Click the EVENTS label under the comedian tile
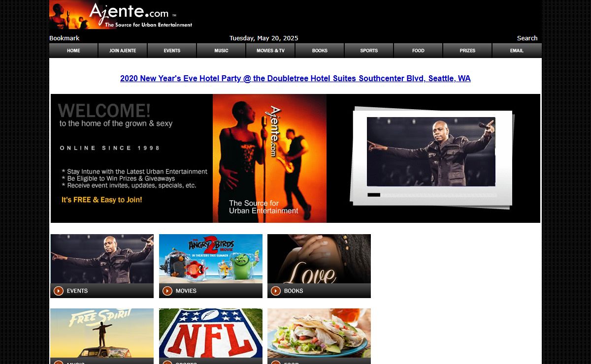 pos(77,291)
